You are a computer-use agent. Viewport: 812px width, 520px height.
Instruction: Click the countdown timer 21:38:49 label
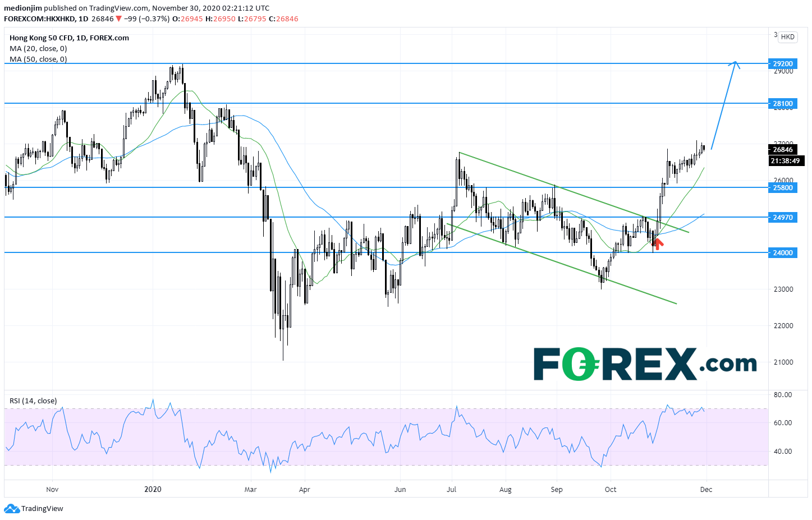785,160
